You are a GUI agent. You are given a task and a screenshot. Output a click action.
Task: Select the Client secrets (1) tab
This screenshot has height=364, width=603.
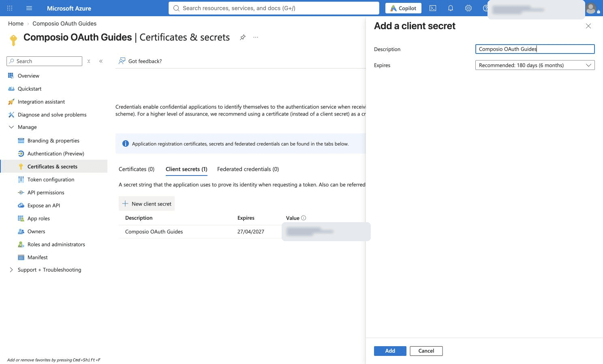(x=186, y=169)
